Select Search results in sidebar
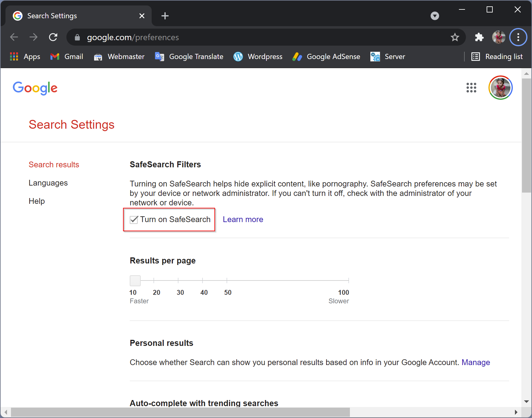The height and width of the screenshot is (418, 532). click(x=54, y=165)
